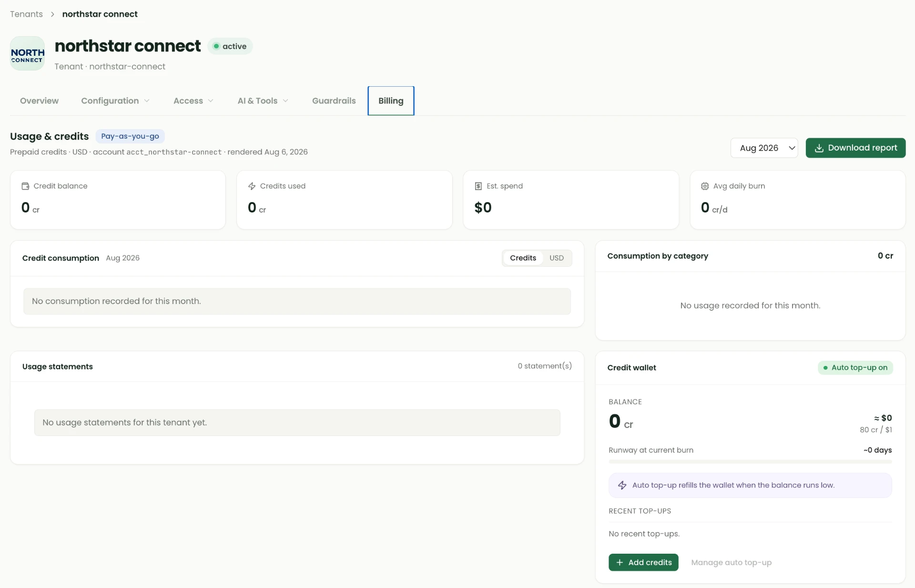Click the download icon in Download report
The height and width of the screenshot is (588, 915).
tap(819, 148)
